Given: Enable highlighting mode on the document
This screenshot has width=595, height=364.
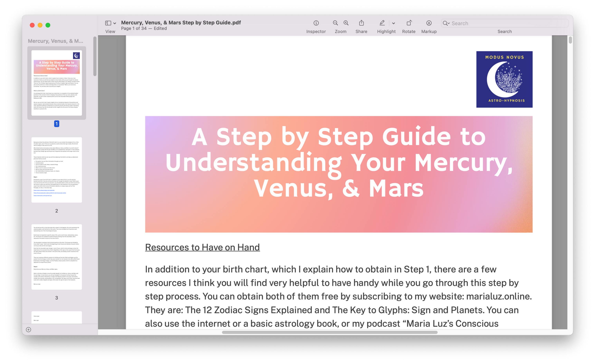Looking at the screenshot, I should [382, 23].
